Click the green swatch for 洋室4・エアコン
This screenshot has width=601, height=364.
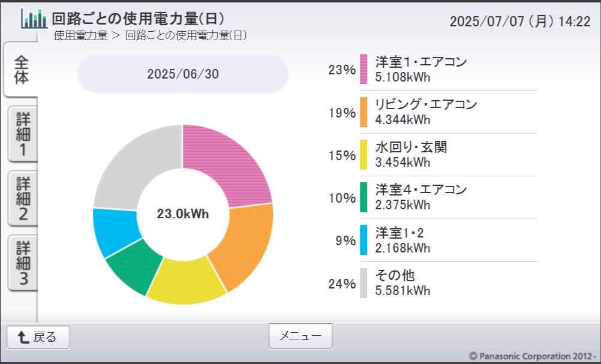(x=363, y=197)
